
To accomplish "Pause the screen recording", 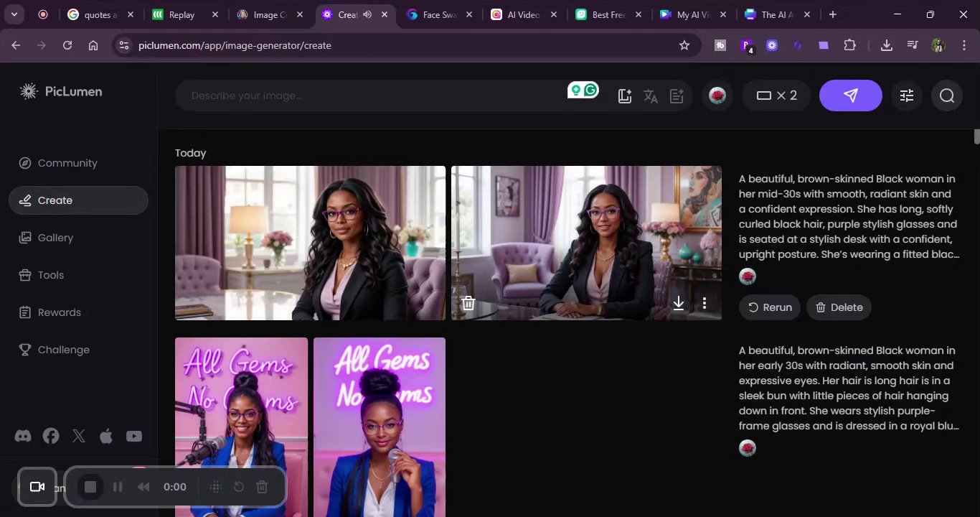I will (x=118, y=487).
